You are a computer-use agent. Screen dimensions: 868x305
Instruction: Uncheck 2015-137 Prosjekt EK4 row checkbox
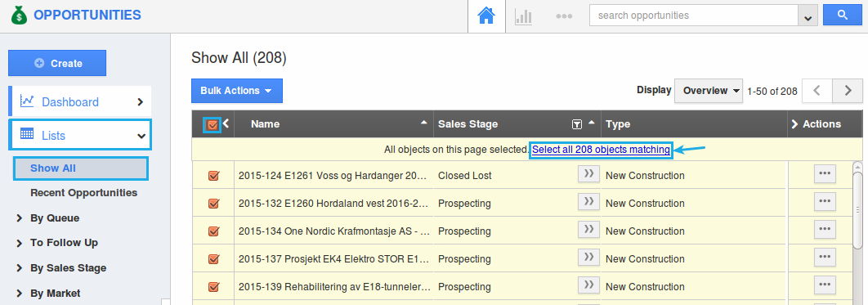[213, 258]
